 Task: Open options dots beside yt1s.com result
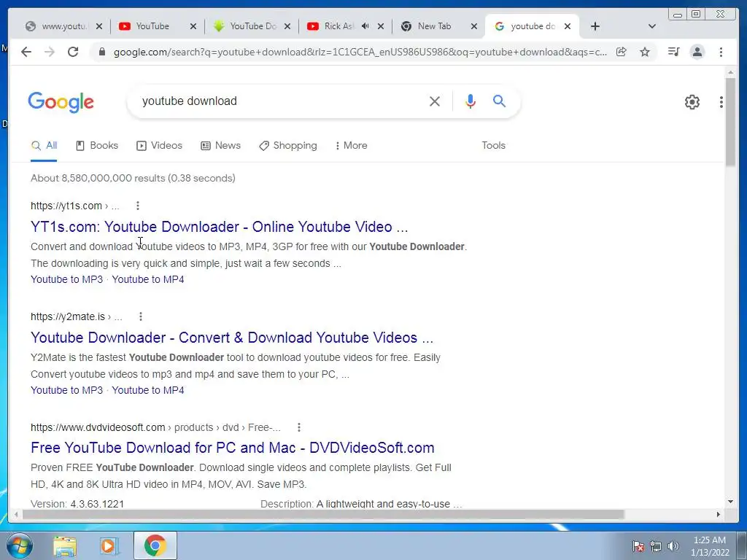(x=138, y=206)
